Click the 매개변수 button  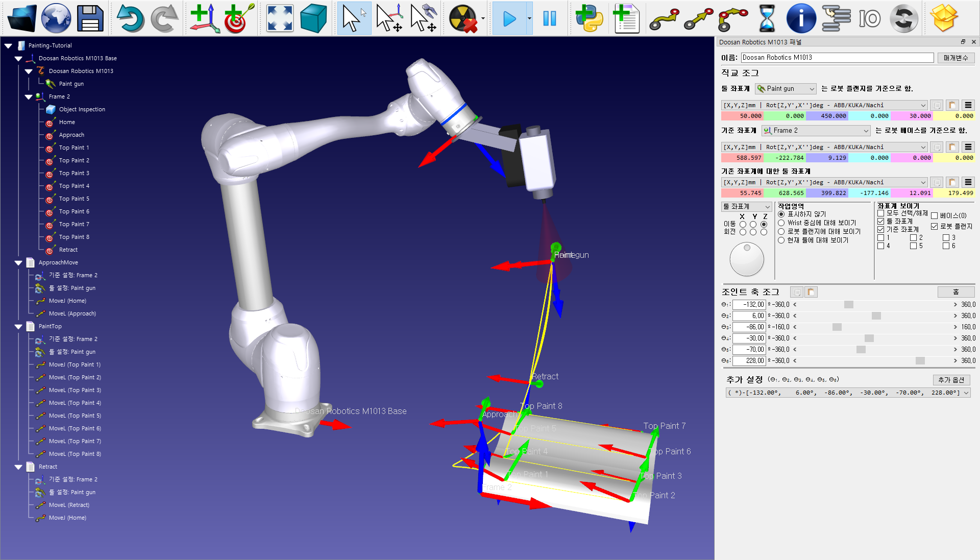pos(955,58)
